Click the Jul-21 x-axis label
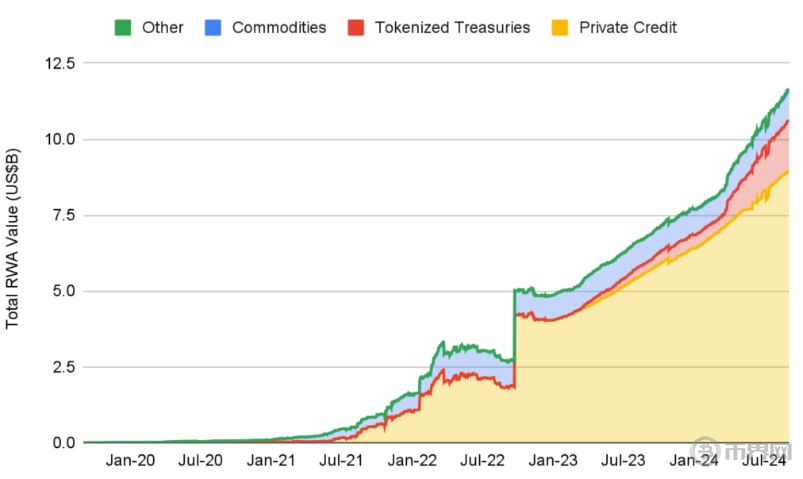The height and width of the screenshot is (479, 803). pos(341,461)
